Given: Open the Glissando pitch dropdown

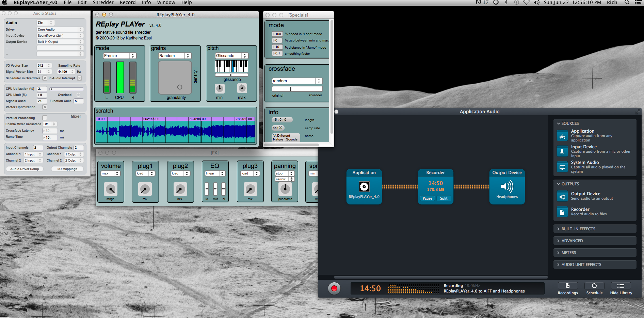Looking at the screenshot, I should pyautogui.click(x=231, y=56).
